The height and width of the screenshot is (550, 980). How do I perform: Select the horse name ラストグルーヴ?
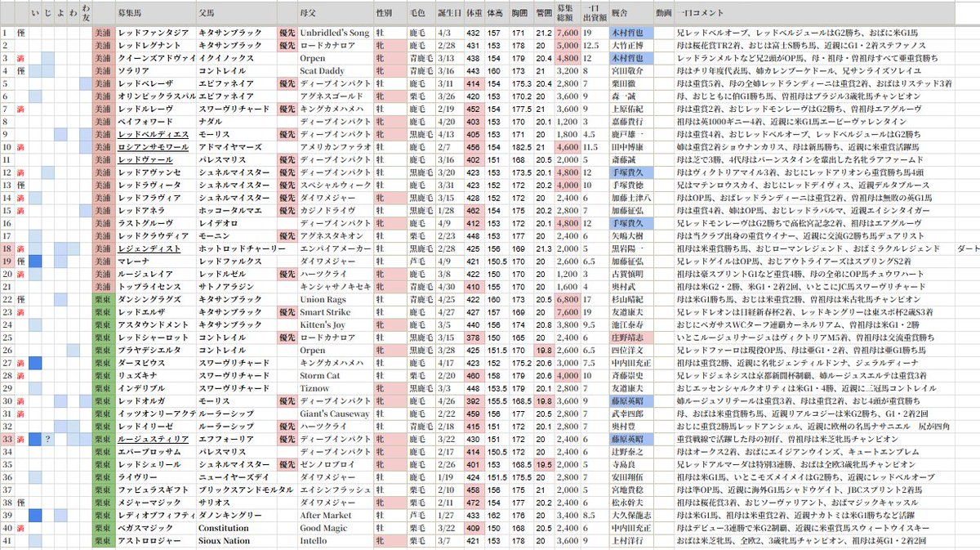[x=145, y=223]
